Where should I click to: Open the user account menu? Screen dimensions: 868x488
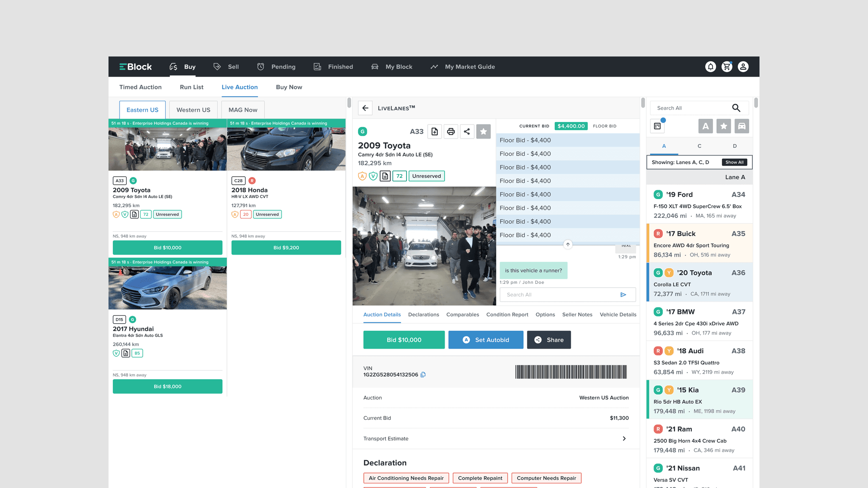pyautogui.click(x=743, y=67)
